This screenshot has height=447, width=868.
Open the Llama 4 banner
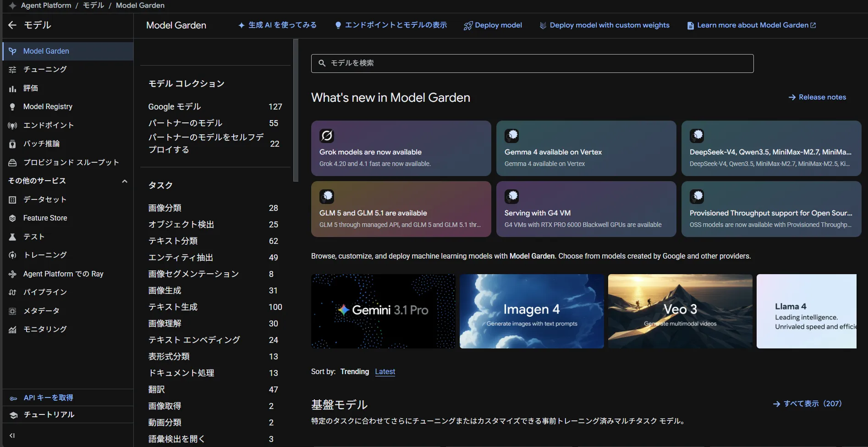(x=807, y=311)
